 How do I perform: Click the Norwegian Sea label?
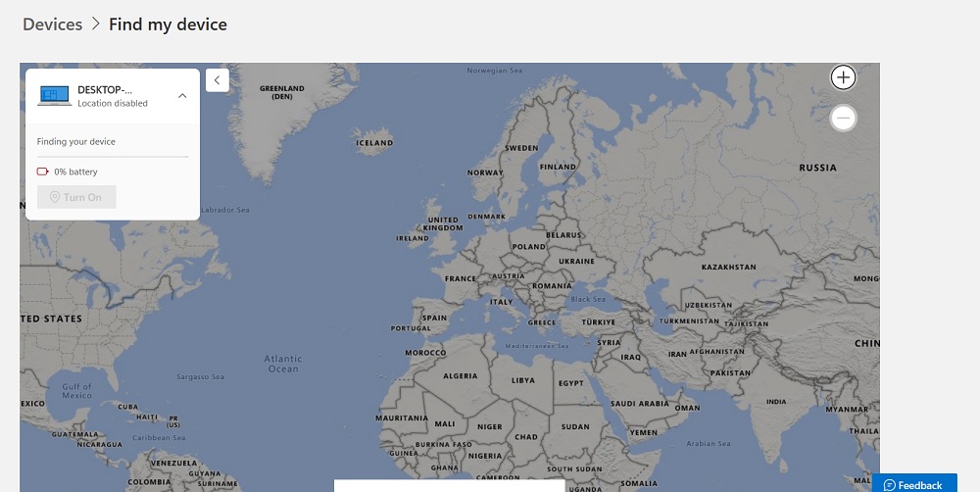[x=494, y=71]
